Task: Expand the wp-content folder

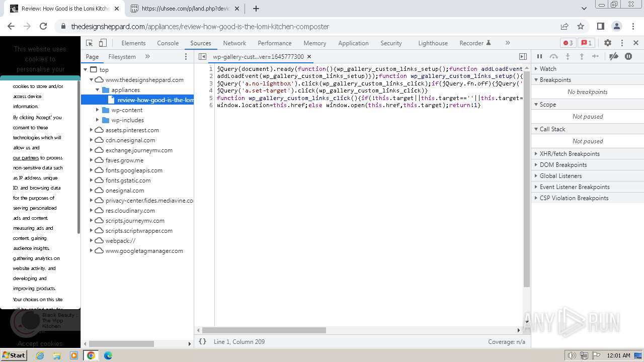Action: tap(98, 110)
